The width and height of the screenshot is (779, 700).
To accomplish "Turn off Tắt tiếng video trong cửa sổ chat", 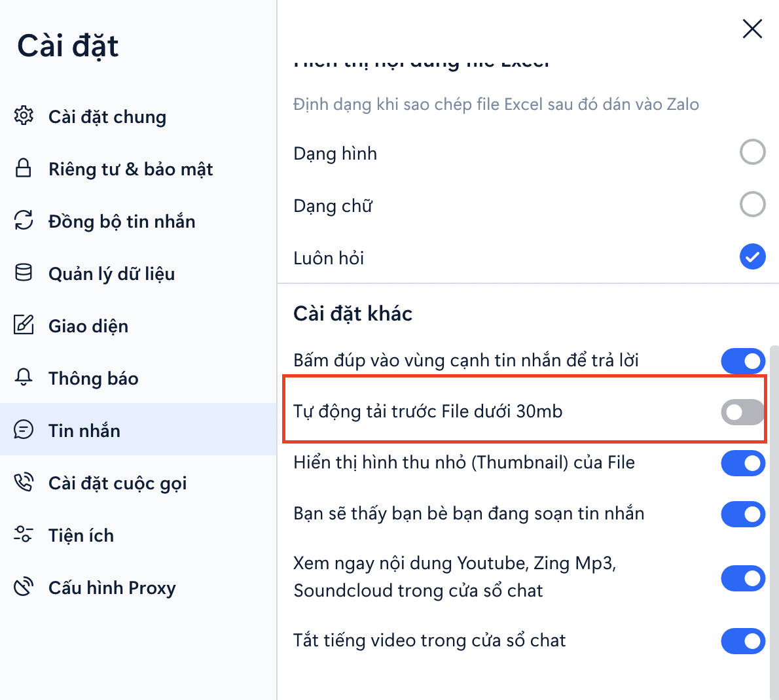I will pos(742,641).
